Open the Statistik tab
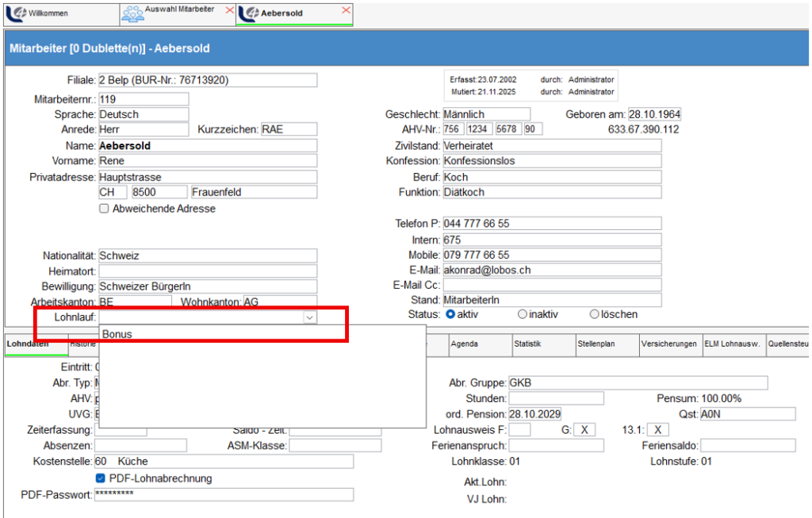The image size is (812, 518). coord(527,343)
